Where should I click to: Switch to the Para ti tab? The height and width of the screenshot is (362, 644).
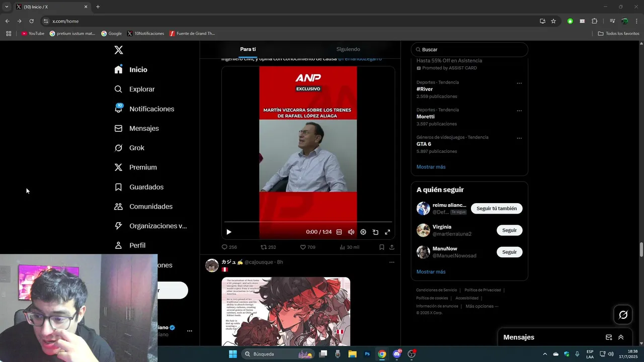tap(248, 49)
